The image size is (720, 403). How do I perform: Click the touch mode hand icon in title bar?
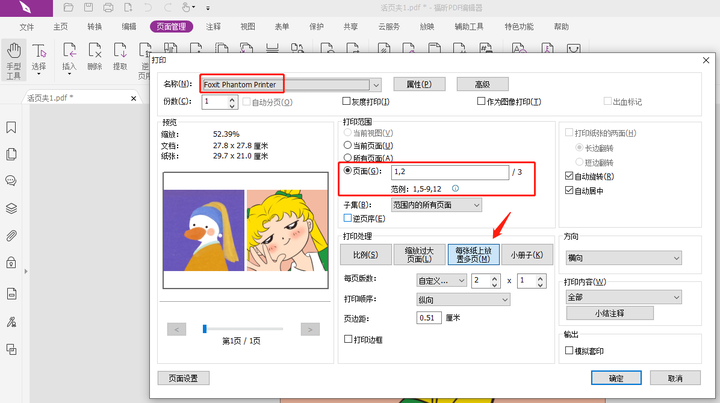[186, 7]
